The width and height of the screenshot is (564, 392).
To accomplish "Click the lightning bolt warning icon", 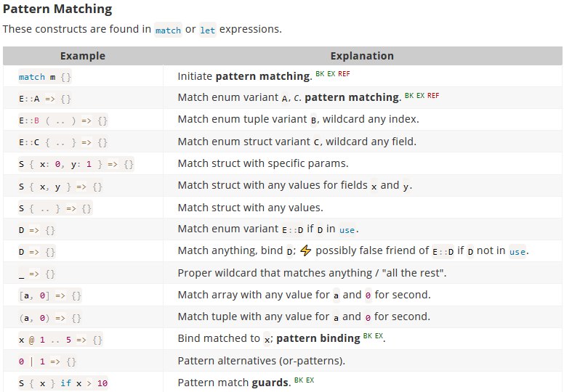I will (x=305, y=250).
